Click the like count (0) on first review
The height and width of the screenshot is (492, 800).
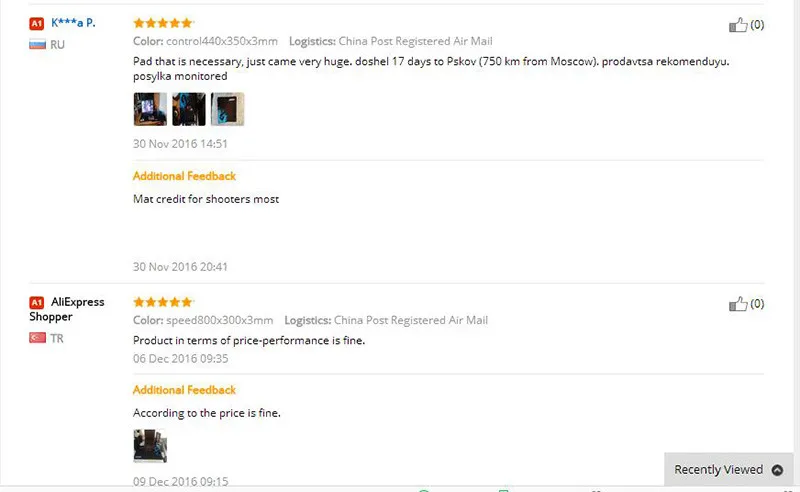[x=757, y=24]
